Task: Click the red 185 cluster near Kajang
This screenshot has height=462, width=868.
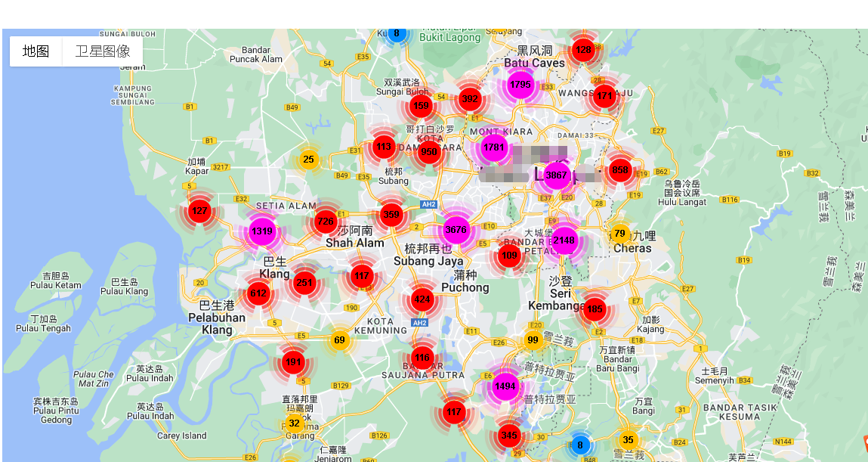Action: 595,309
